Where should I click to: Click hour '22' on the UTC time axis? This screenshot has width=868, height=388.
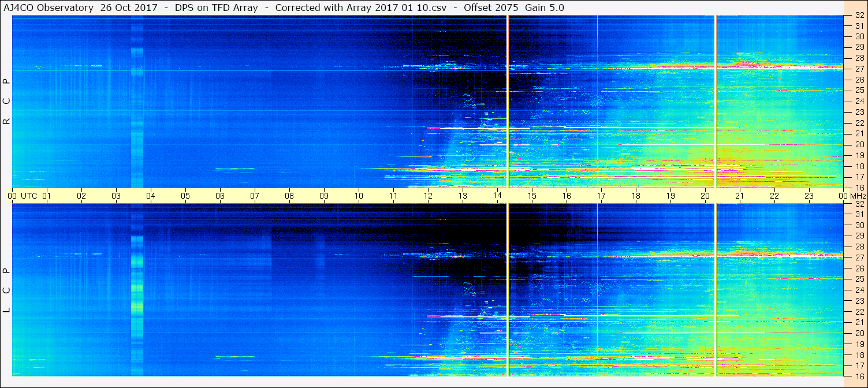[x=774, y=196]
